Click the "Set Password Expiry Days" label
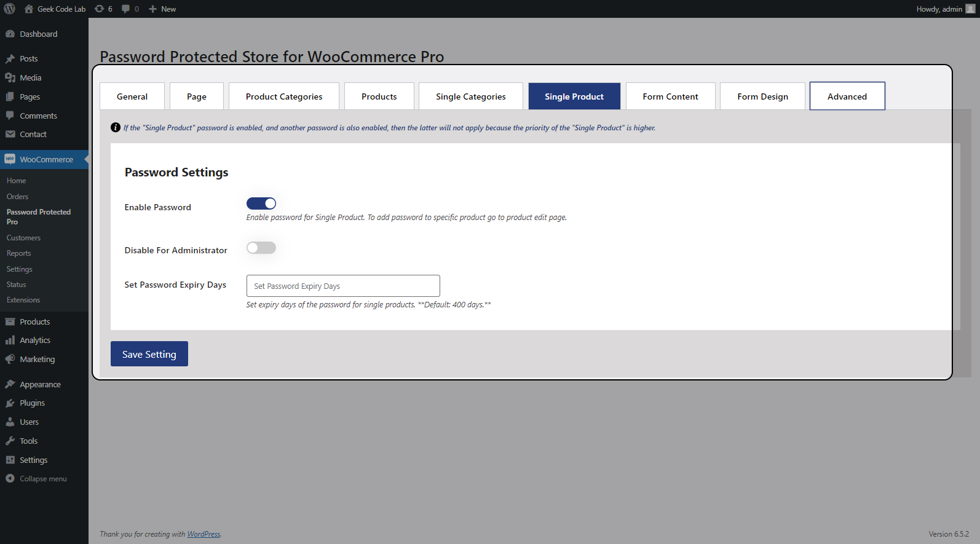 (175, 285)
